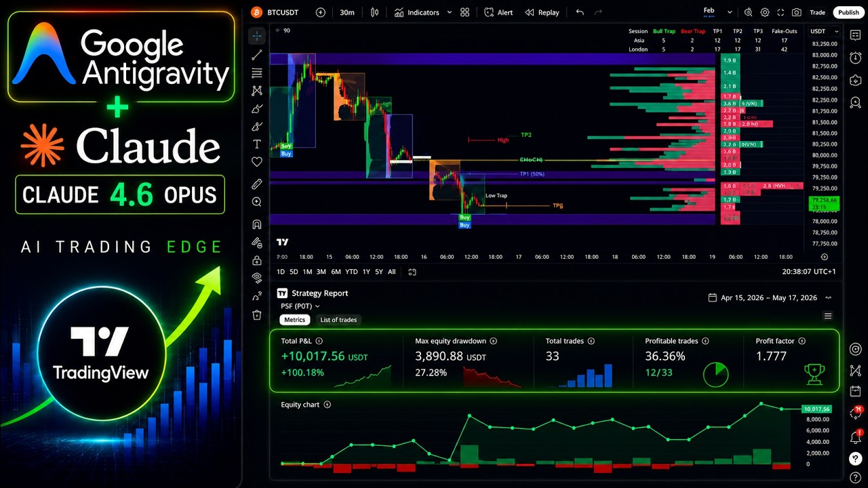Open the strategy report hamburger menu
The width and height of the screenshot is (868, 488).
click(827, 316)
